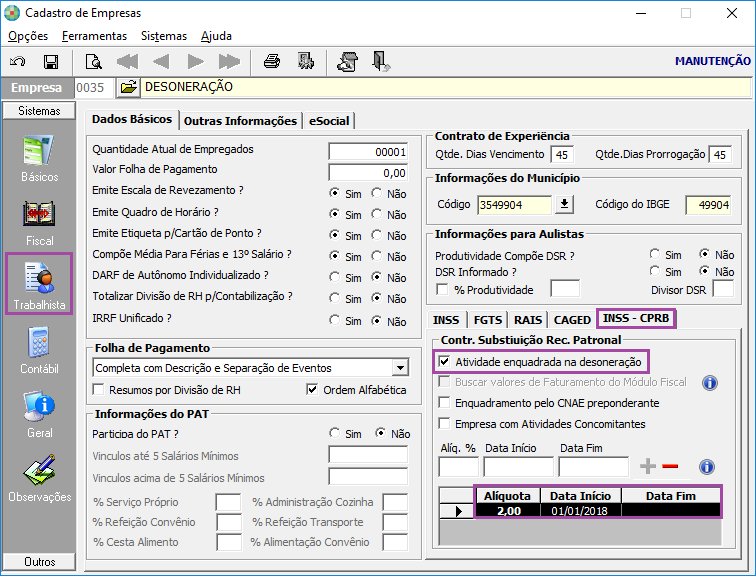
Task: Print using the printer icon
Action: 272,62
